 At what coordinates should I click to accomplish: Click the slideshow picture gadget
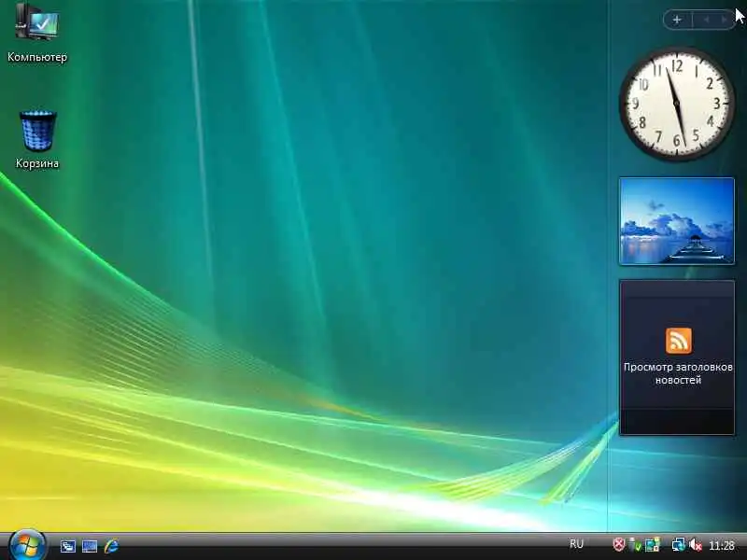pos(676,221)
